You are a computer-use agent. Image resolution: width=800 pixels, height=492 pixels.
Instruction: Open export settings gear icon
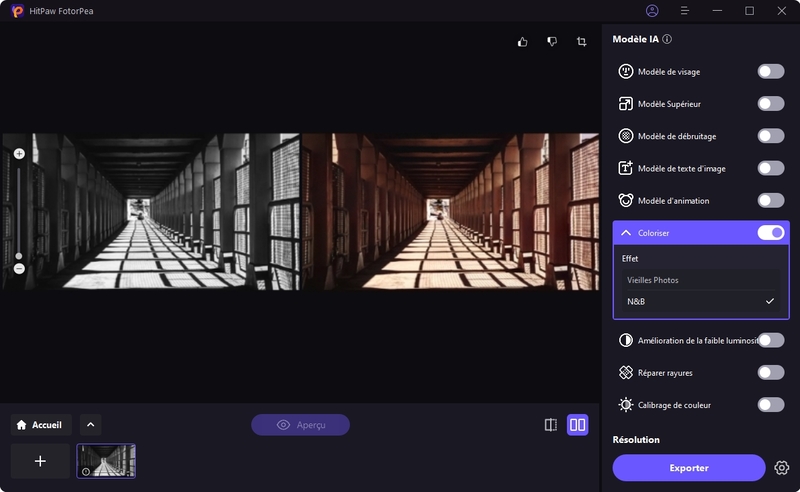(782, 468)
